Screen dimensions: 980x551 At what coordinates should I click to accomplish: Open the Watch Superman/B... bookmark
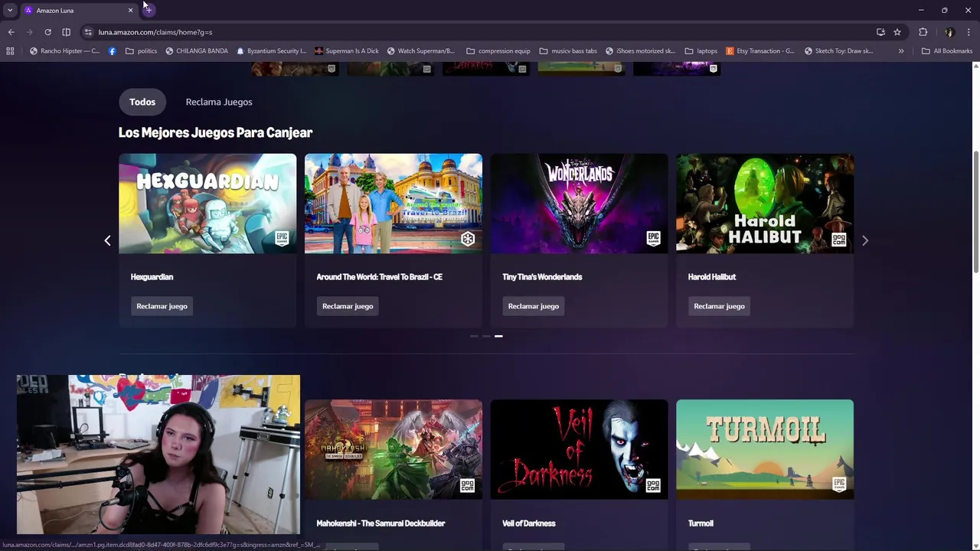421,51
